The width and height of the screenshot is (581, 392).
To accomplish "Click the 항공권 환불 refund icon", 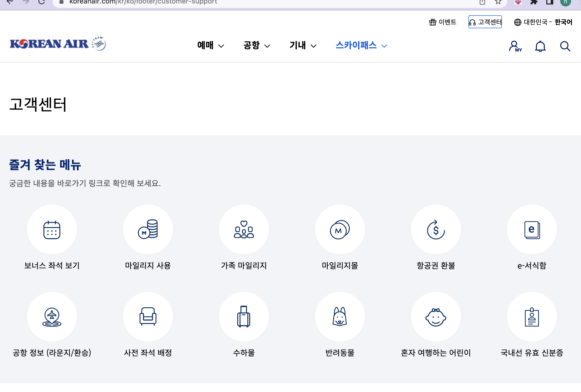I will (x=436, y=229).
